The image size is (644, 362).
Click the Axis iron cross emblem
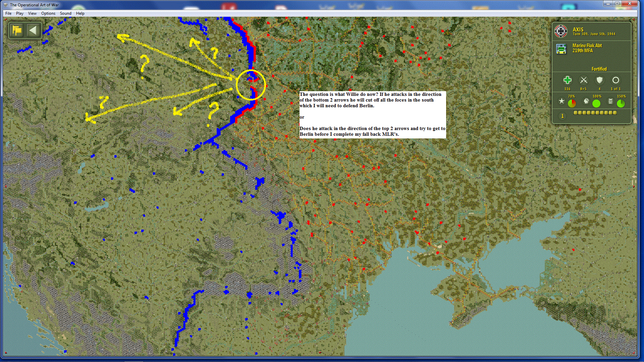[x=561, y=31]
